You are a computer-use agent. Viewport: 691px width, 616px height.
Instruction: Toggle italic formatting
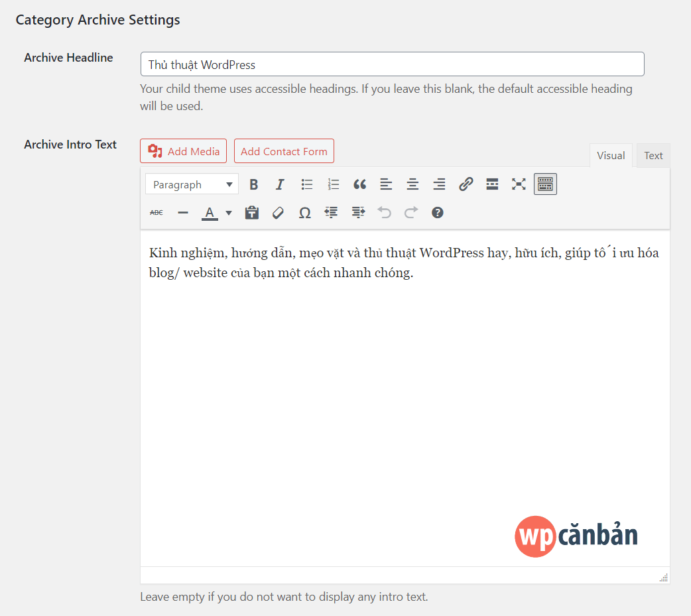[280, 184]
